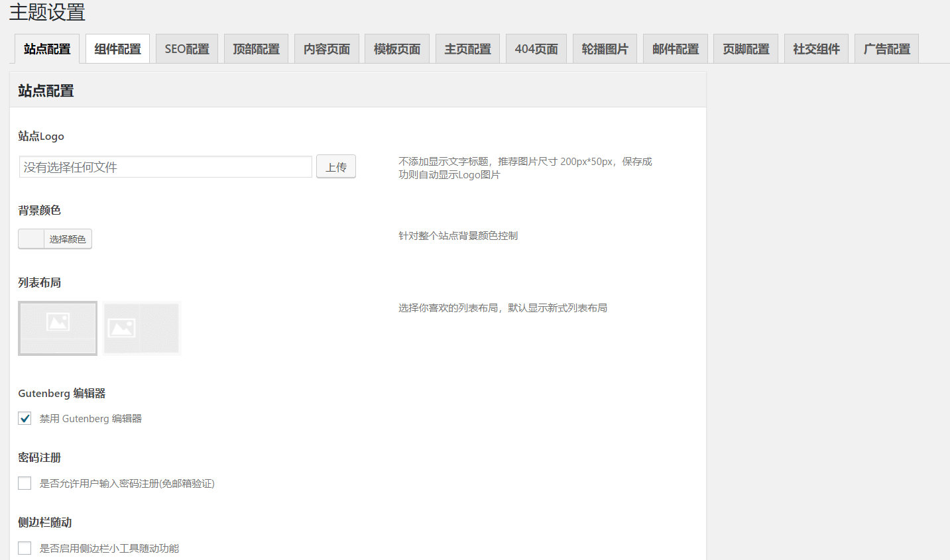Screen dimensions: 950x560
Task: Select the second list layout thumbnail
Action: (141, 328)
